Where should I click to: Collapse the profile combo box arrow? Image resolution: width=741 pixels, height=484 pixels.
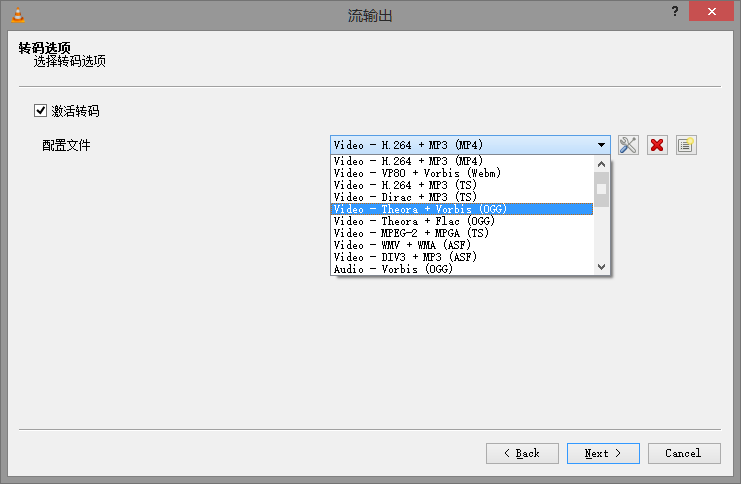[601, 145]
